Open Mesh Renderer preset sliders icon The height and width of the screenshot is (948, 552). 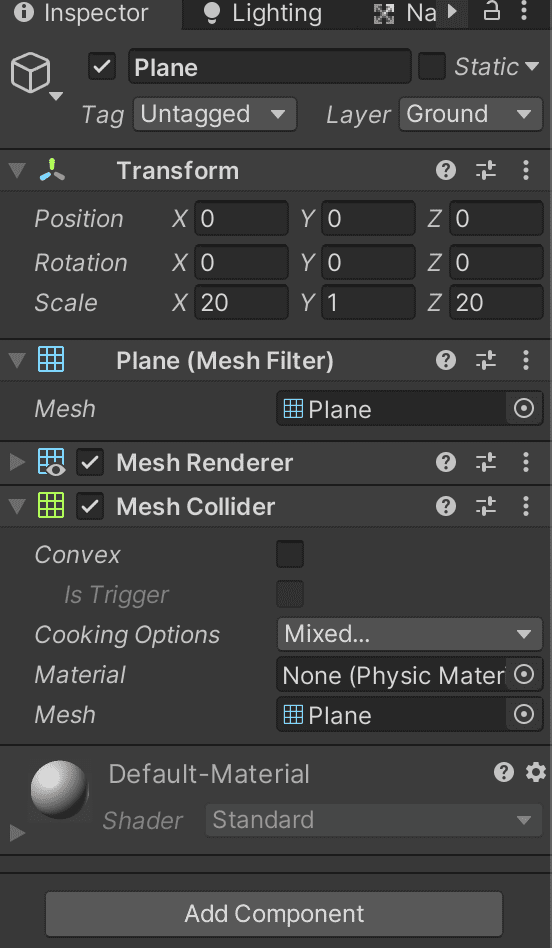click(485, 463)
